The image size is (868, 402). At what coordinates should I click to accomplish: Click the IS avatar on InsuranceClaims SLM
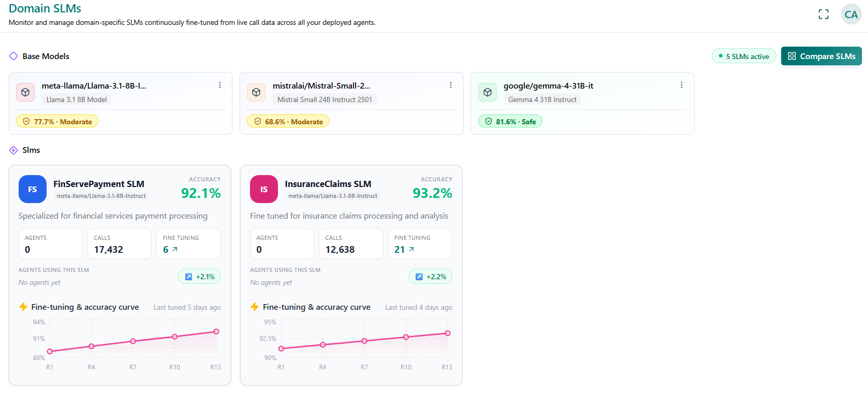tap(264, 189)
